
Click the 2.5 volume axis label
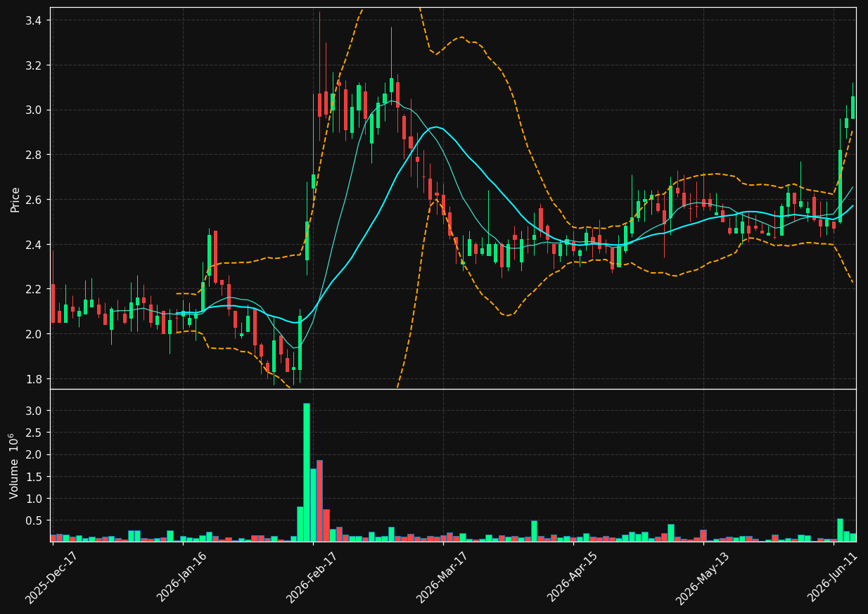tap(34, 433)
